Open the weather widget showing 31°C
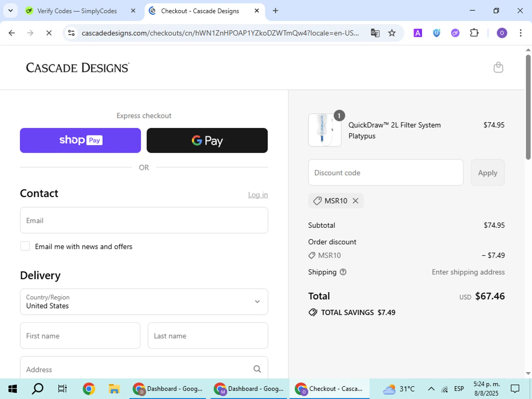 (399, 389)
